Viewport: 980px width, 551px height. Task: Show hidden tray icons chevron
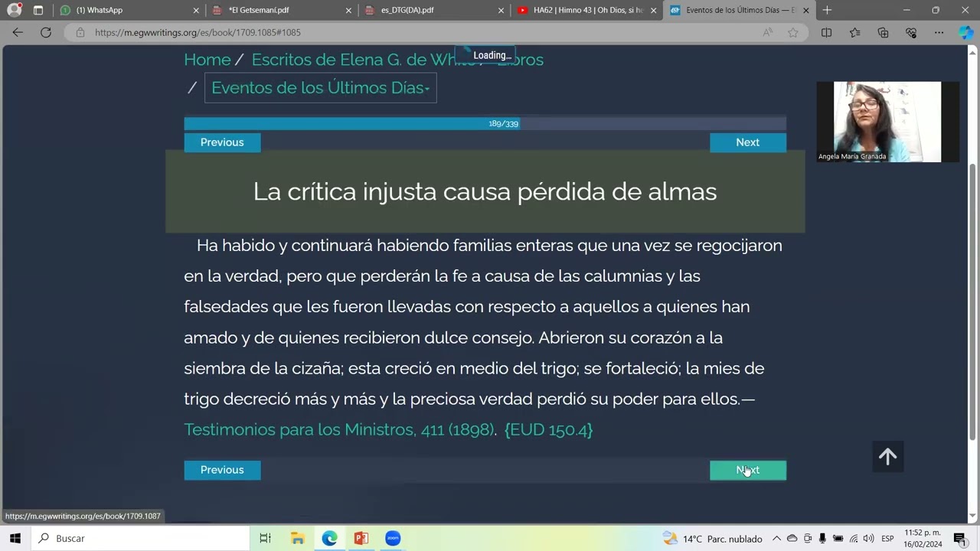[776, 538]
